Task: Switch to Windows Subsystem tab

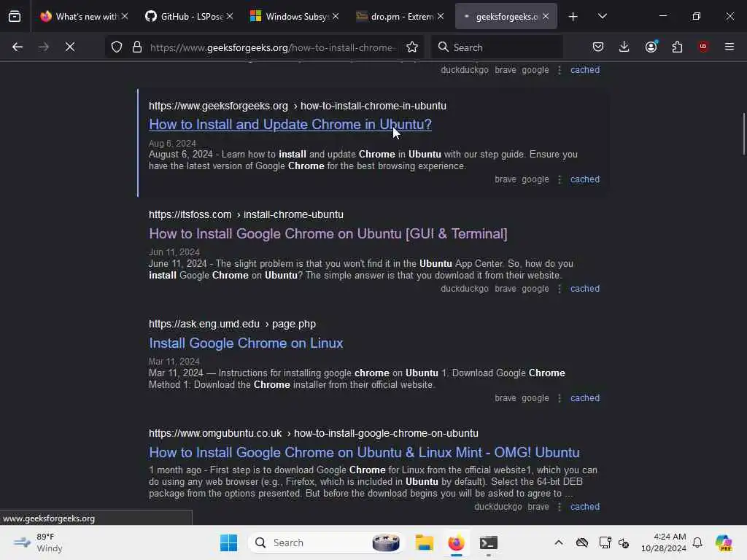Action: [x=289, y=17]
